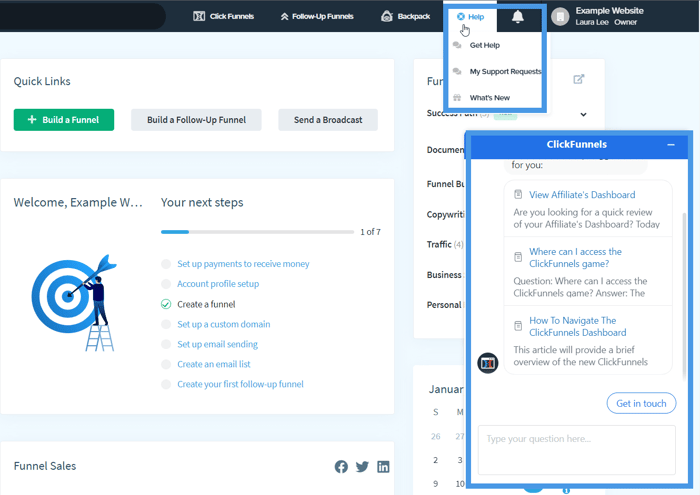Click the article icon beside ClickFunnels game question

tap(518, 257)
